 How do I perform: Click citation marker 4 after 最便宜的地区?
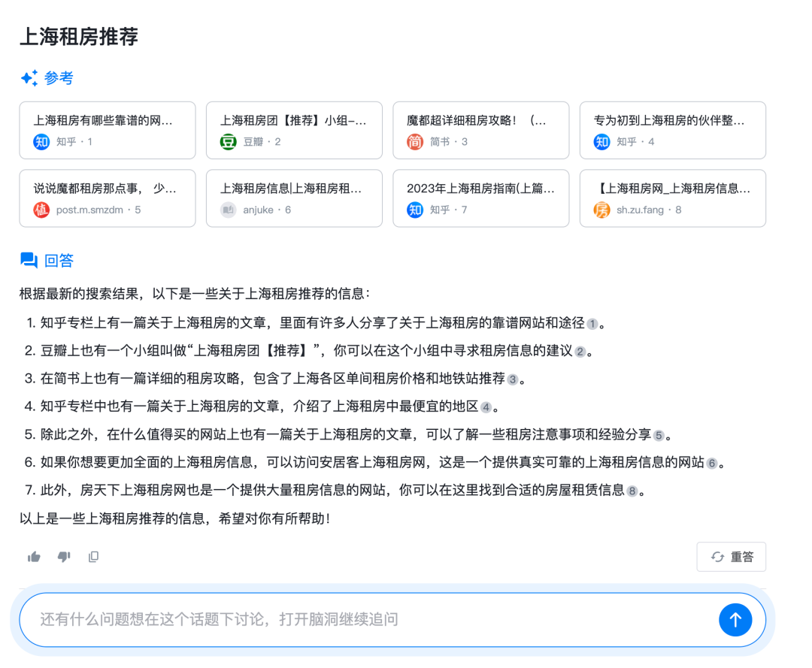click(486, 408)
